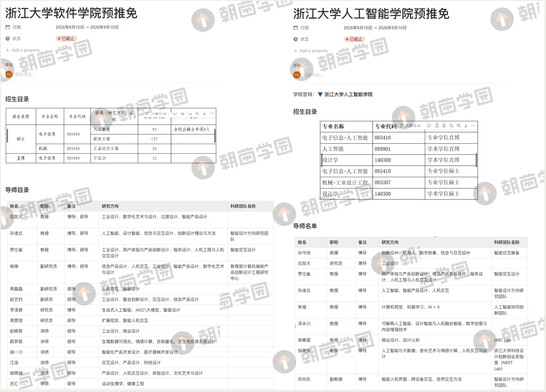Click the 日期 property label on 软件学院 page
This screenshot has height=392, width=546.
click(x=13, y=27)
